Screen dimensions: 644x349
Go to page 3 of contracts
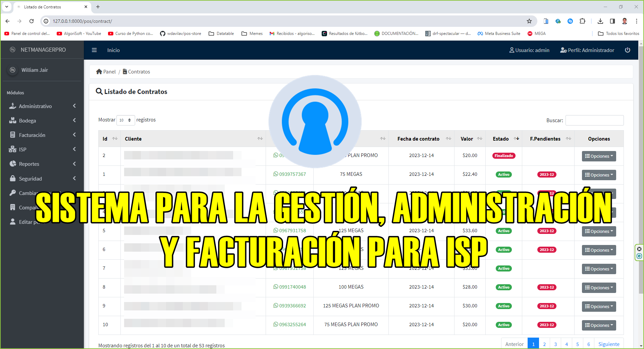(x=555, y=344)
